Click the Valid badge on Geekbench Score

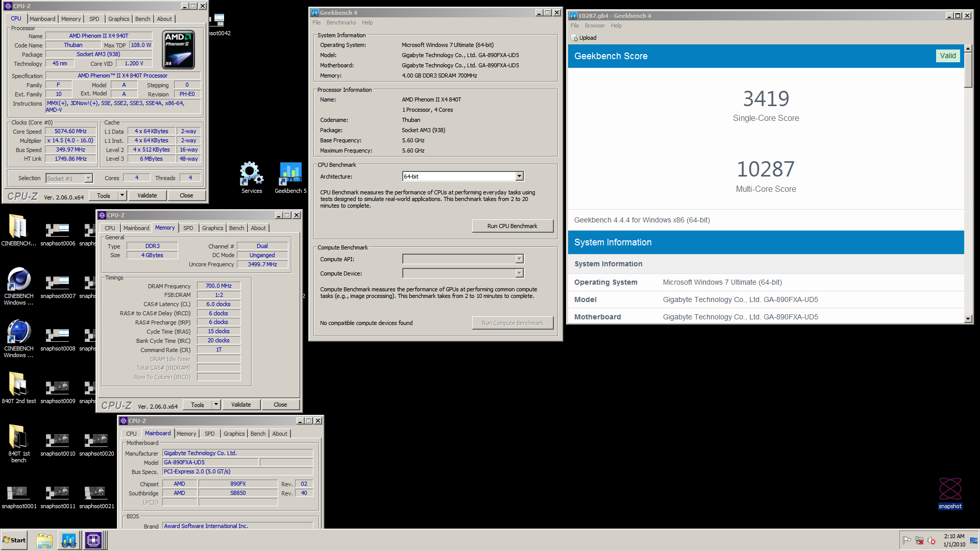tap(948, 56)
